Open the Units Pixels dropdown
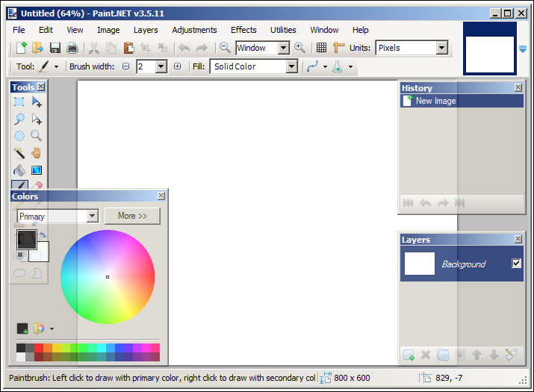Screen dimensions: 534x392 (x=441, y=48)
